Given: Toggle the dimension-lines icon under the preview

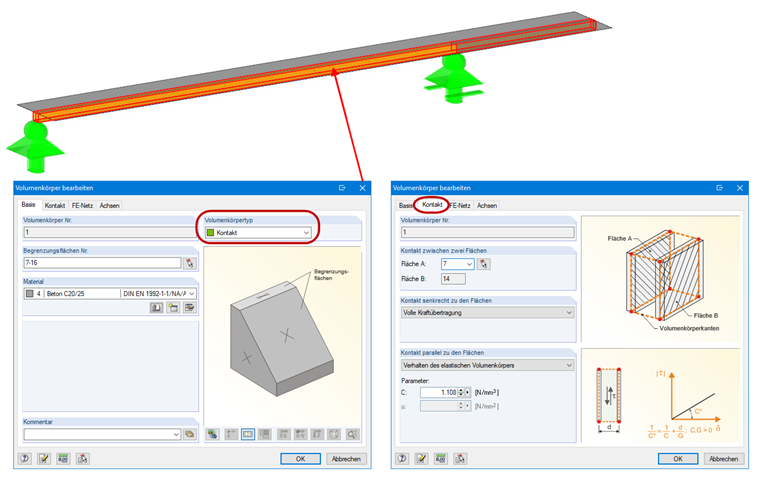Looking at the screenshot, I should (231, 434).
